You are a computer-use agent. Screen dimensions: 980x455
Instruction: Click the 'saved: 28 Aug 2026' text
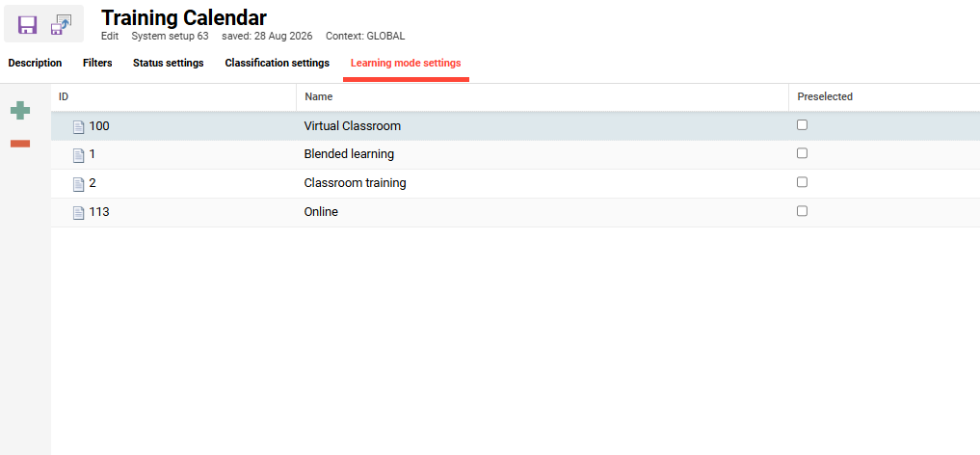tap(267, 37)
